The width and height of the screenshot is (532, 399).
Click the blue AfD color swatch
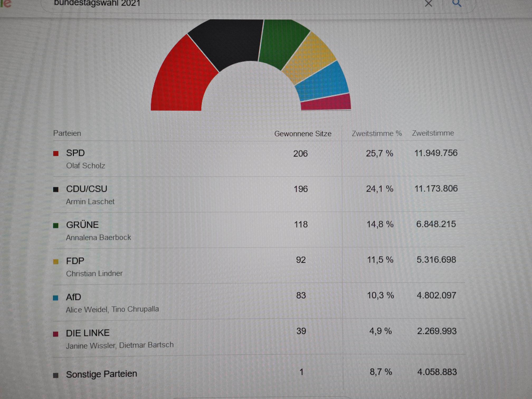click(x=56, y=298)
